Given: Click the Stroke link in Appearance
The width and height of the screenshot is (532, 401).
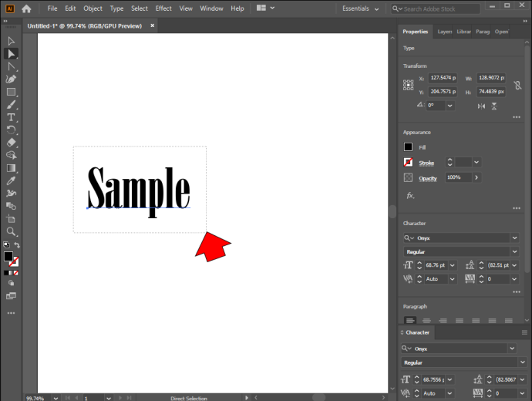Looking at the screenshot, I should point(426,163).
